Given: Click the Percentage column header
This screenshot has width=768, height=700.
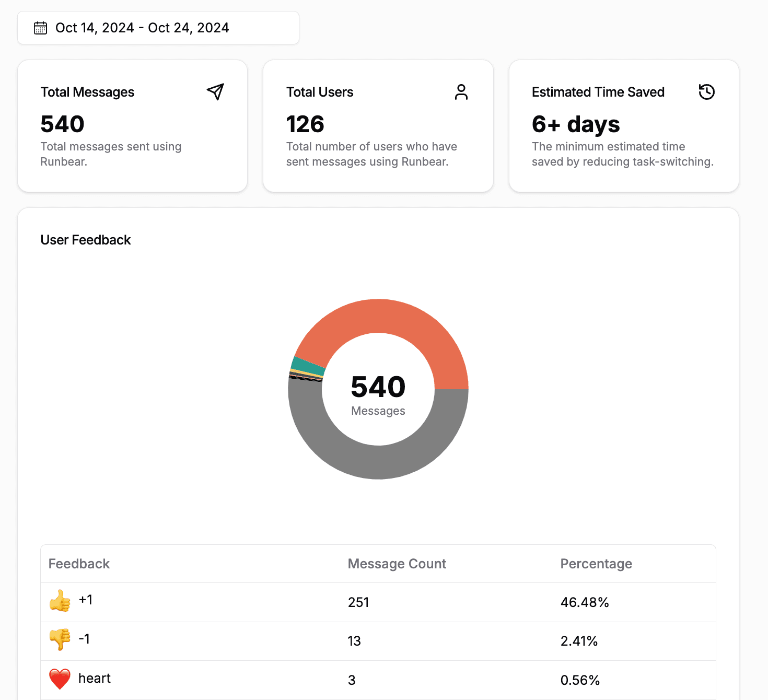Looking at the screenshot, I should pyautogui.click(x=596, y=564).
